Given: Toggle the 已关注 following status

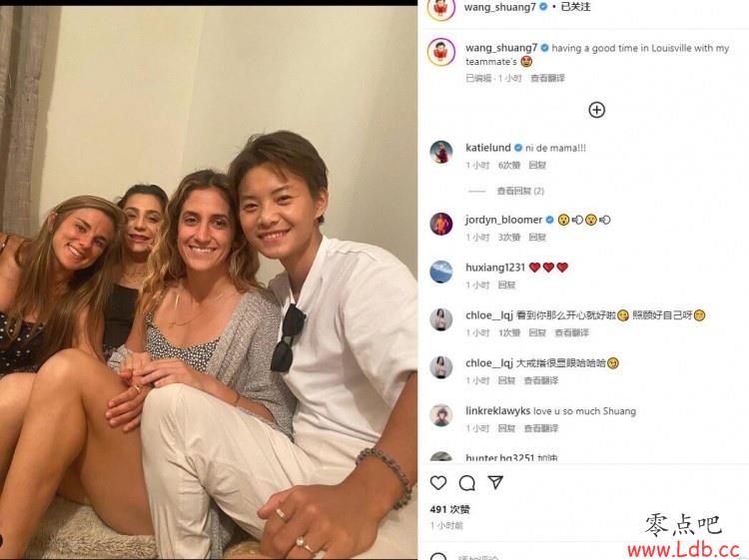Looking at the screenshot, I should point(575,7).
